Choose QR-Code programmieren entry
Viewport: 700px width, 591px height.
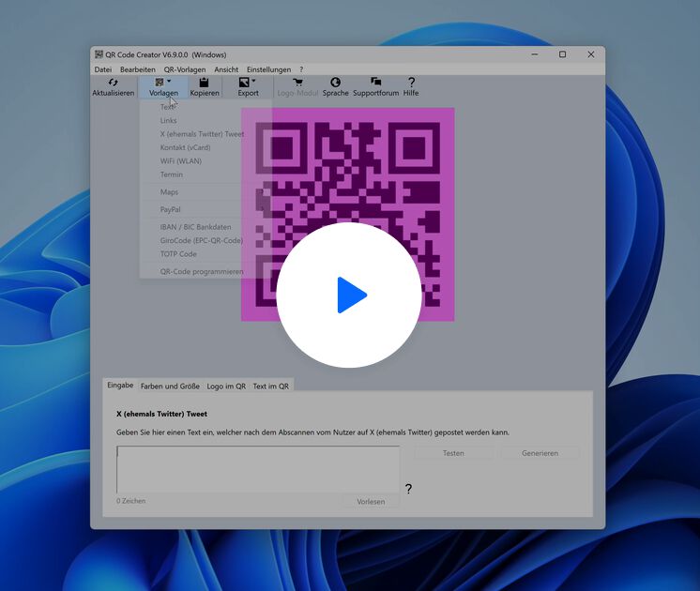pyautogui.click(x=205, y=271)
